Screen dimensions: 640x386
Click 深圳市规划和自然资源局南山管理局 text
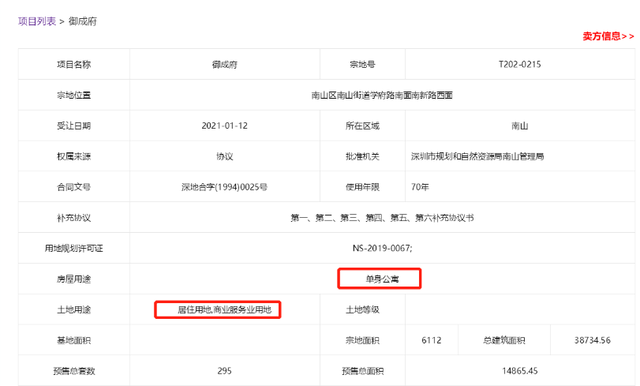[x=478, y=156]
